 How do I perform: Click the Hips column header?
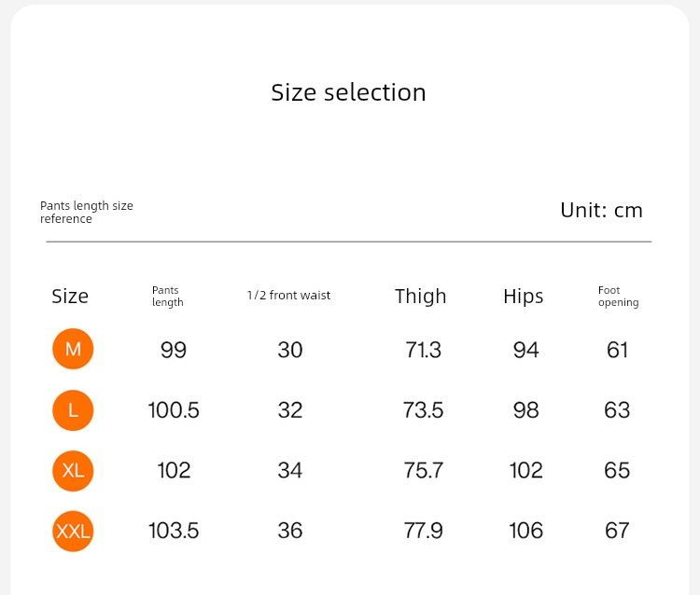tap(523, 297)
